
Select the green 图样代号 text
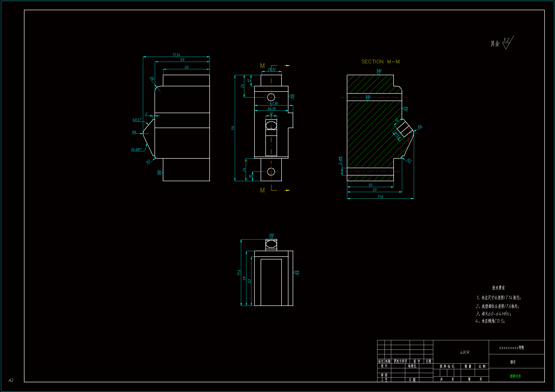point(515,376)
